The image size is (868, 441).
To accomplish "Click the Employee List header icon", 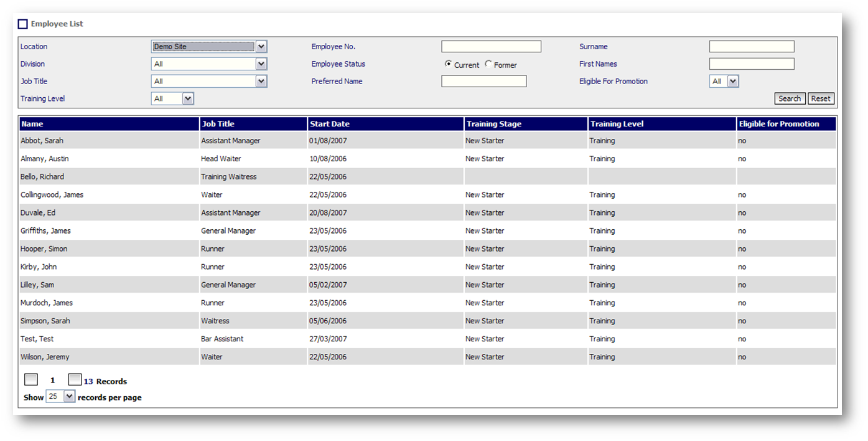I will pyautogui.click(x=23, y=24).
